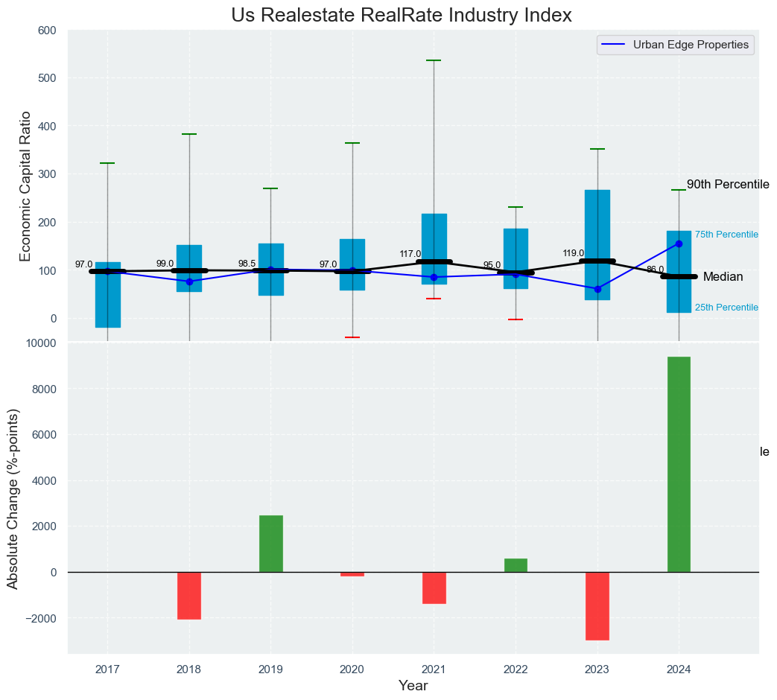This screenshot has width=777, height=700.
Task: Click the red 2018 negative change bar
Action: [189, 596]
